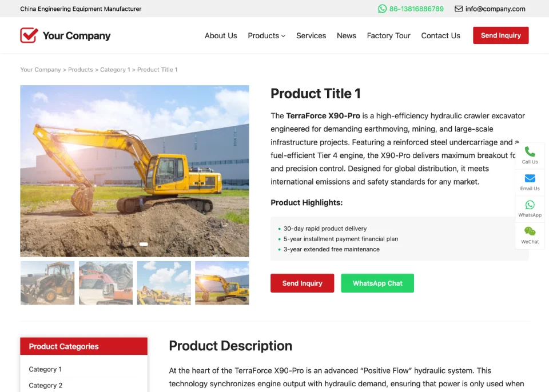Open the WeChat floating sidebar icon
The image size is (549, 392).
[530, 231]
